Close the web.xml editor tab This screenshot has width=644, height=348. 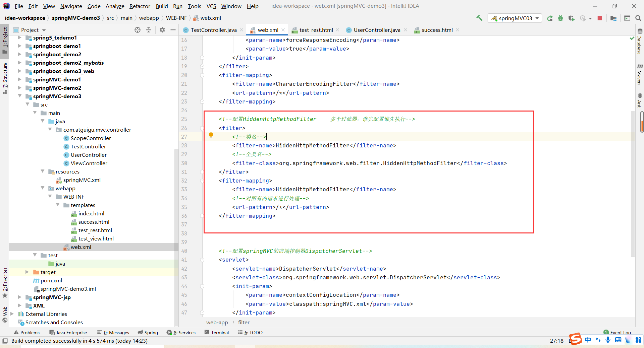283,30
